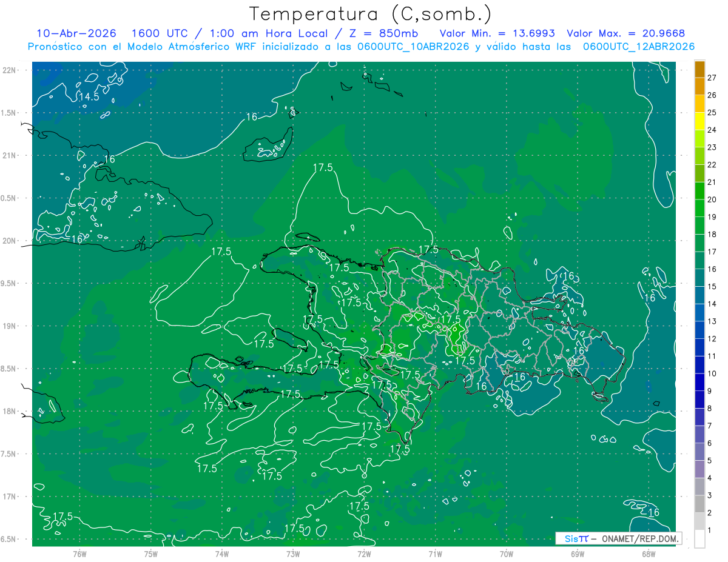Click the Temperatura (C,somb.) title
Screen dimensions: 728x562
[x=371, y=14]
